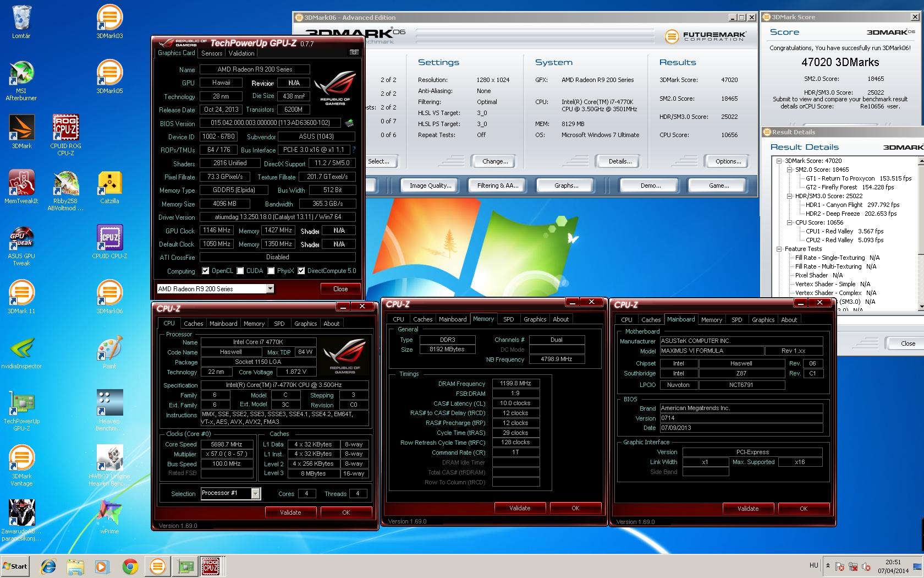Open the Rbby258 ABVoltmod desktop icon
Viewport: 924px width, 578px height.
click(65, 190)
